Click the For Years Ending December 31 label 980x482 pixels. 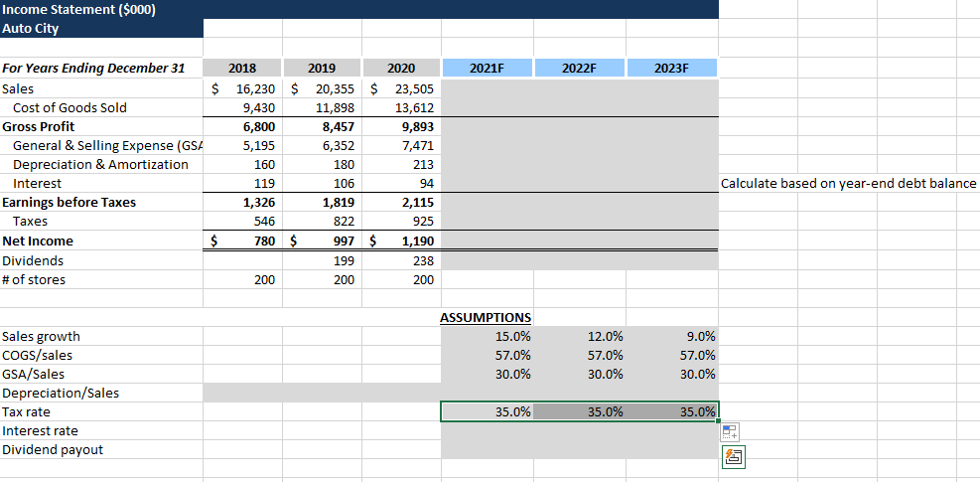point(93,69)
